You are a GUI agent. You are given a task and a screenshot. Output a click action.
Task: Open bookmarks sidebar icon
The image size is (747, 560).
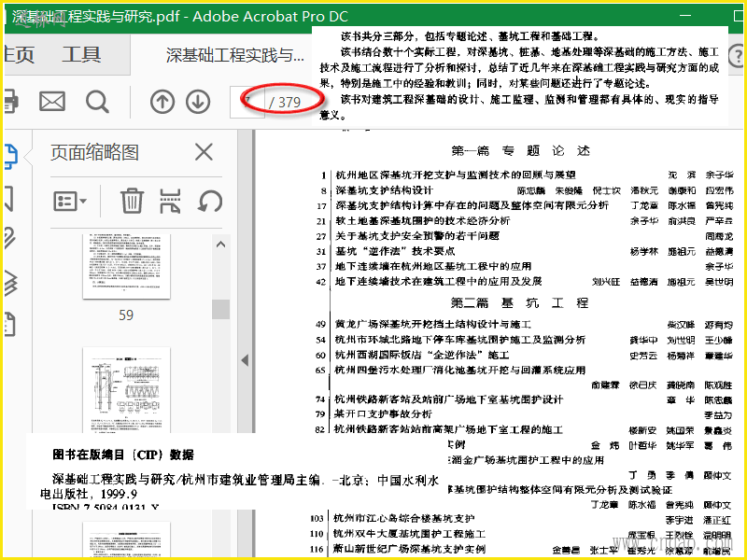[8, 199]
